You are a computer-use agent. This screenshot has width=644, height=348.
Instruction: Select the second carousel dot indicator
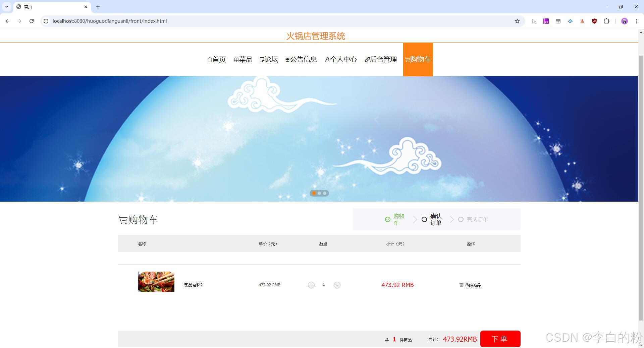(319, 193)
